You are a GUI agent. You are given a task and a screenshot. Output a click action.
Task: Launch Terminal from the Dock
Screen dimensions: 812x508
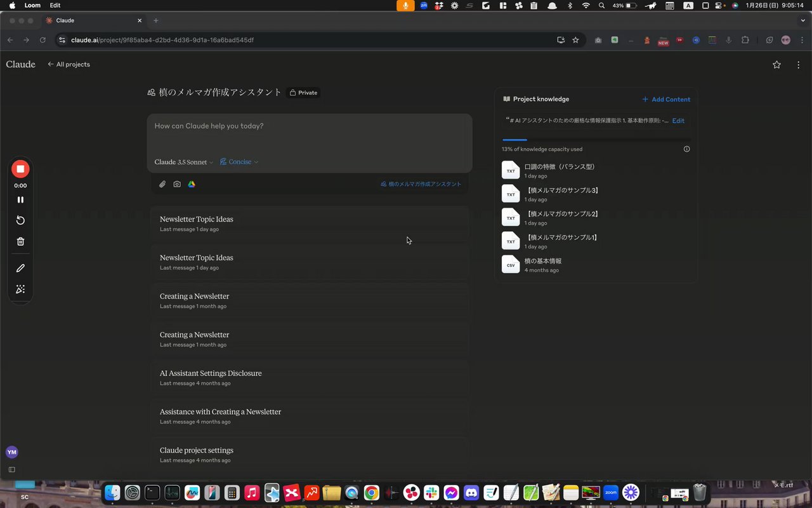click(152, 492)
